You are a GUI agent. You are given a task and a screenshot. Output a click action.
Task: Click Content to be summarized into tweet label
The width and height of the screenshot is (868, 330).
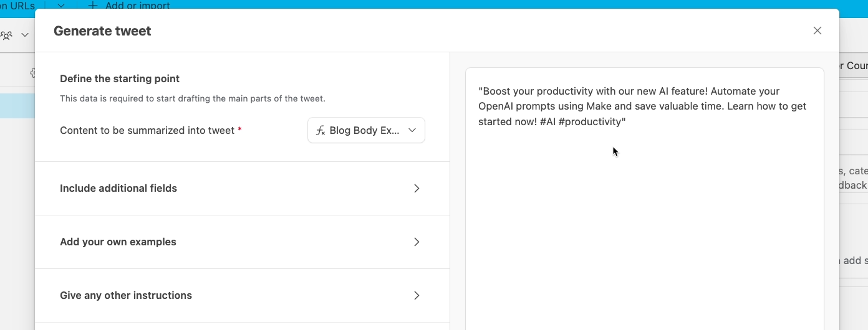point(147,130)
